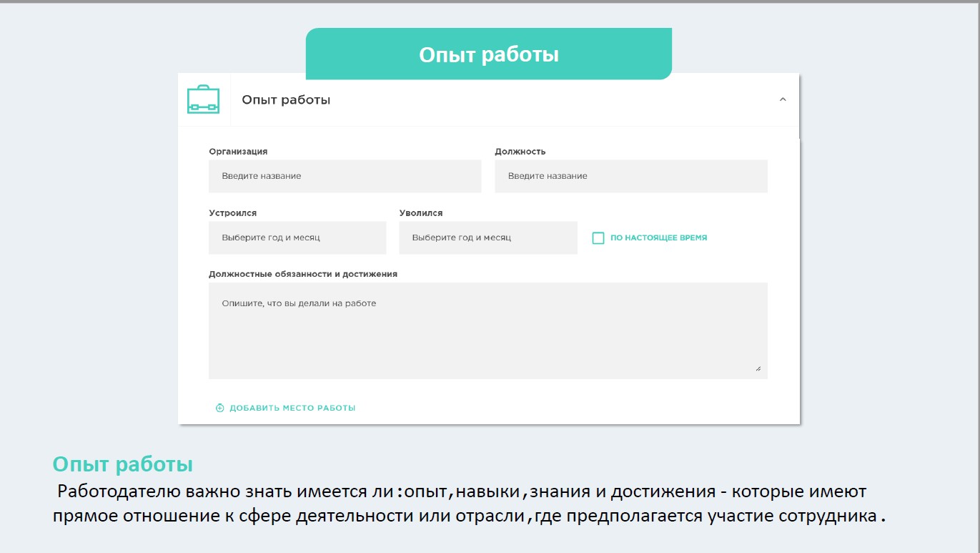Click the Организация field label
This screenshot has width=980, height=553.
(238, 152)
